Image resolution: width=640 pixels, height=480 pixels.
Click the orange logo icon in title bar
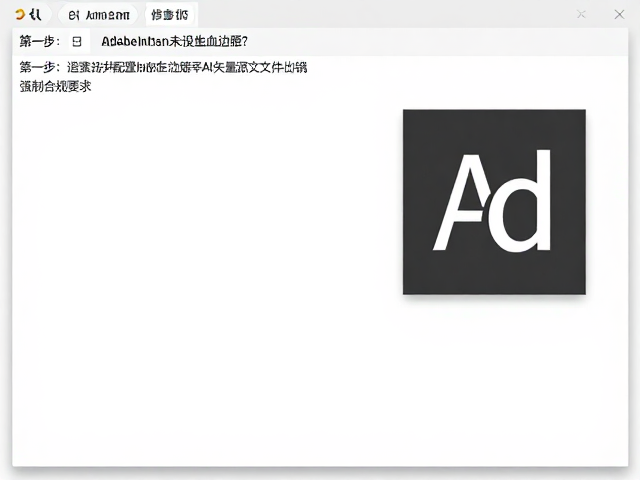[x=20, y=15]
